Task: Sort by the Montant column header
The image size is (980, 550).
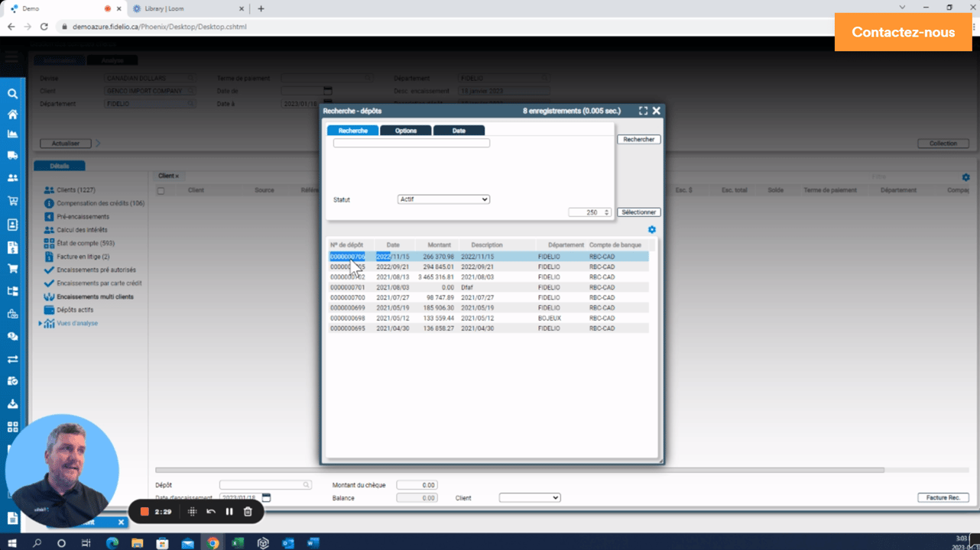Action: (439, 245)
